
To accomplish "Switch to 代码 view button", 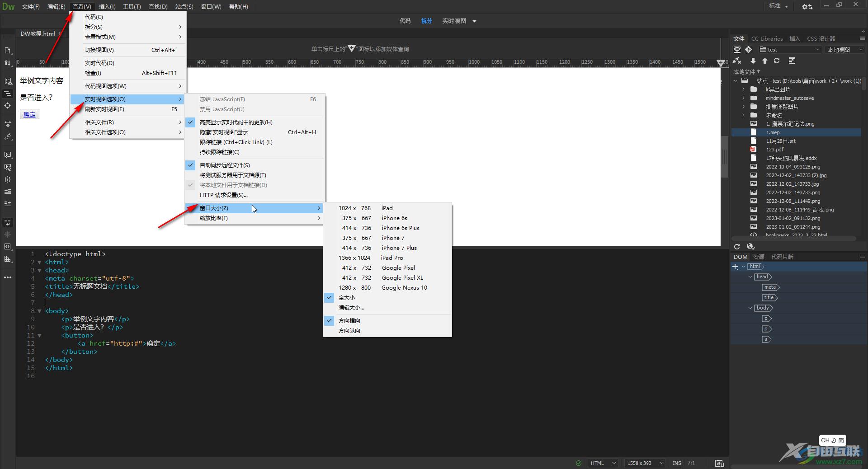I will tap(405, 21).
